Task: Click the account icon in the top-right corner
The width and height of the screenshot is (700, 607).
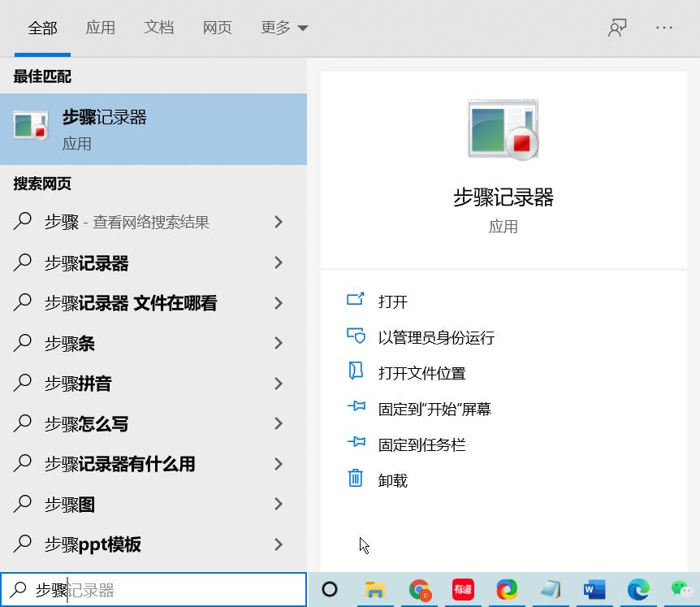Action: (x=617, y=27)
